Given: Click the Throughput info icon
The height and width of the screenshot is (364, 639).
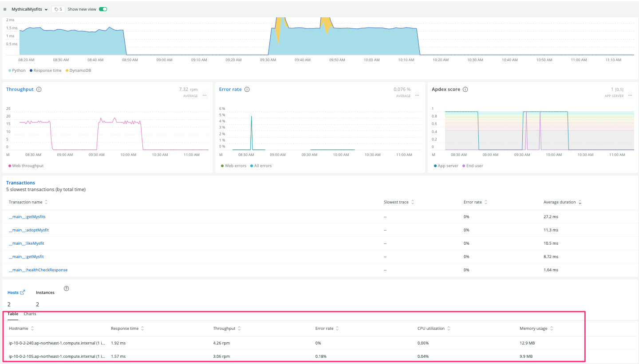Looking at the screenshot, I should point(39,89).
